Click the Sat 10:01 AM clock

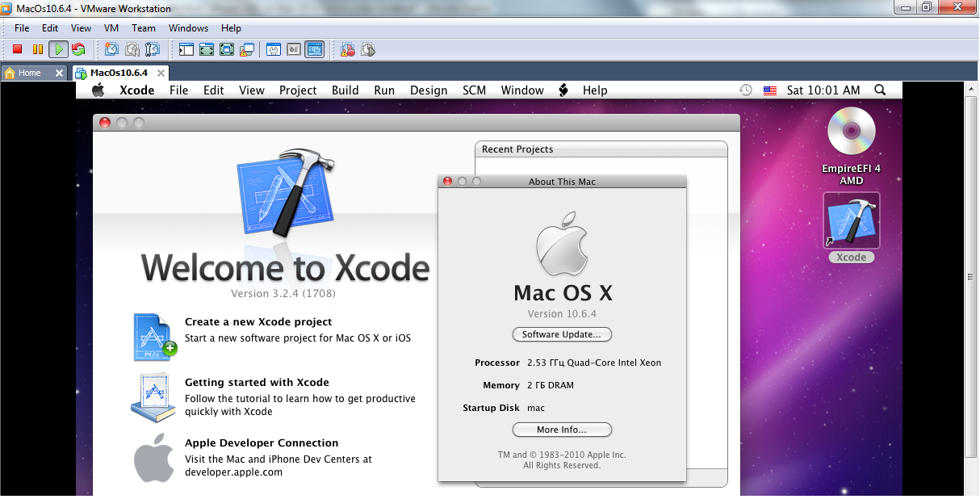(x=823, y=90)
